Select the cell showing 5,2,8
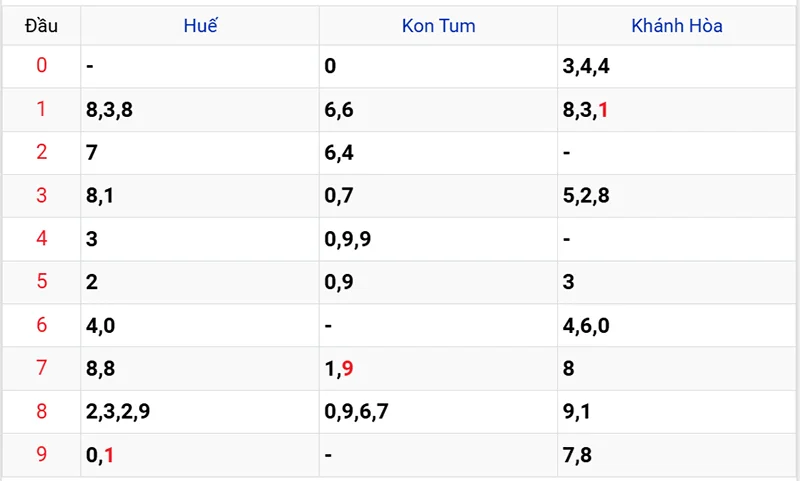 587,196
